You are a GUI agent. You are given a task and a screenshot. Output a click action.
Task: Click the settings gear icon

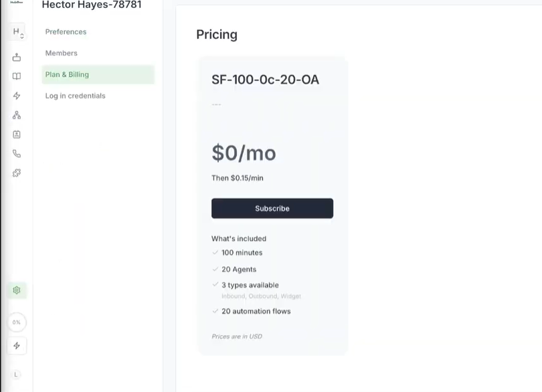pyautogui.click(x=17, y=290)
